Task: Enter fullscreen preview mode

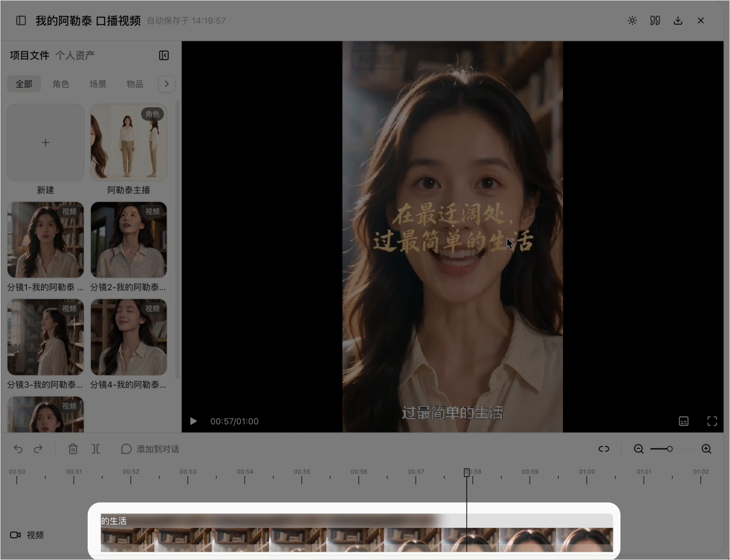Action: [x=712, y=421]
